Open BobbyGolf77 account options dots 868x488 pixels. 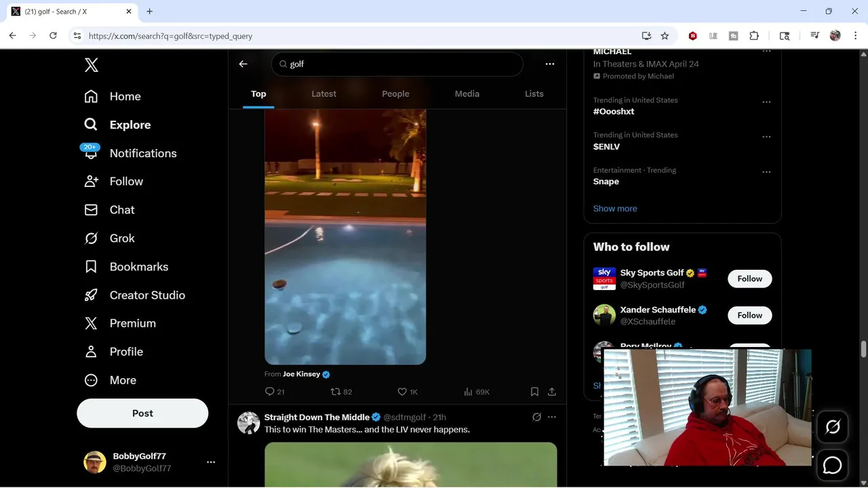211,462
